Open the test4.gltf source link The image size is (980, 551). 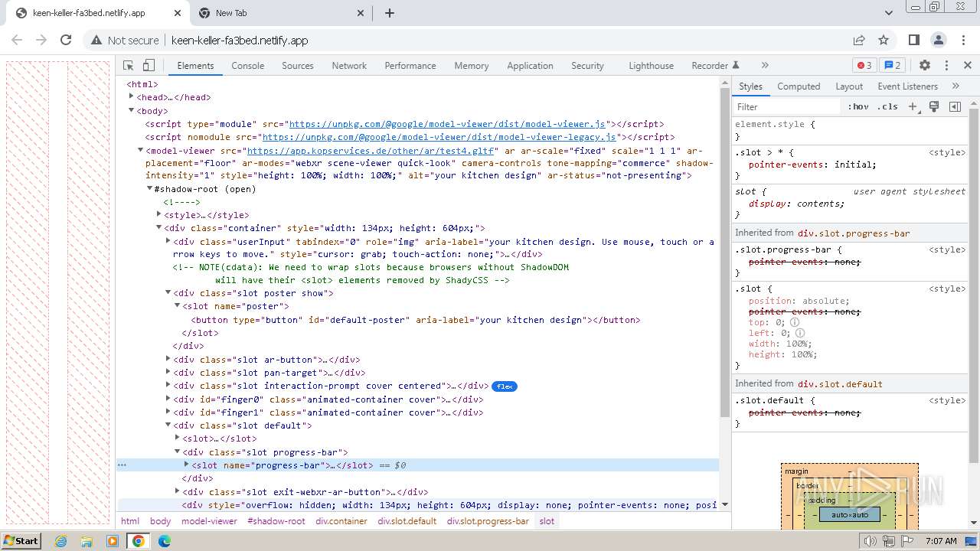pyautogui.click(x=371, y=151)
